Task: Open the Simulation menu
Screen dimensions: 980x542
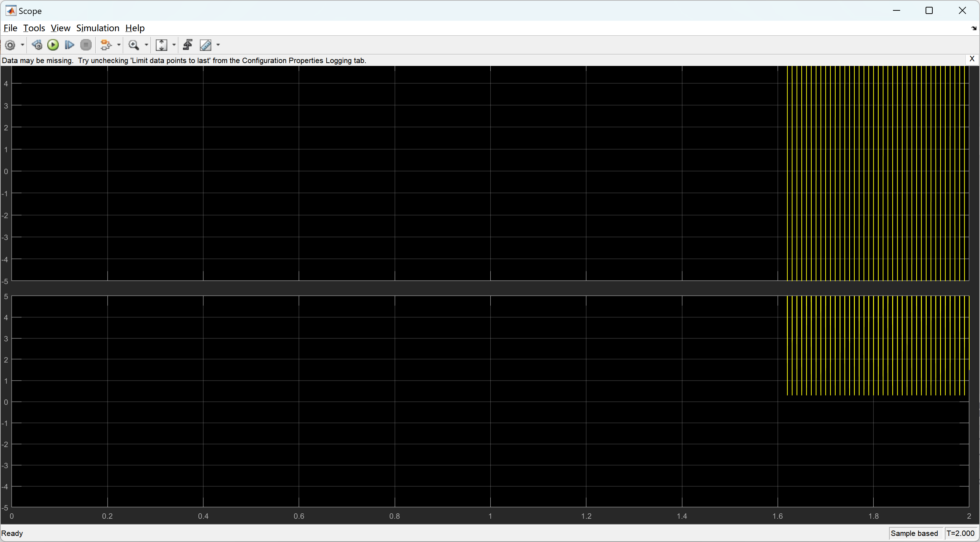Action: (x=97, y=28)
